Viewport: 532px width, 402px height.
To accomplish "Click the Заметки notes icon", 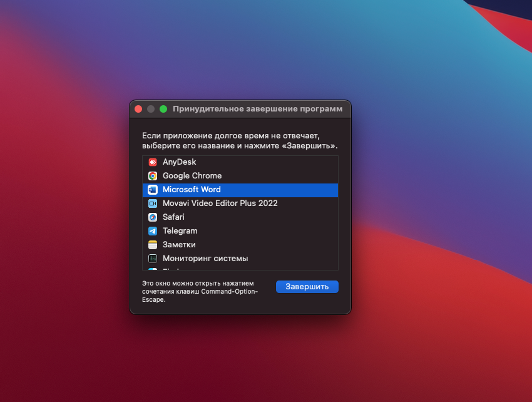I will point(153,245).
